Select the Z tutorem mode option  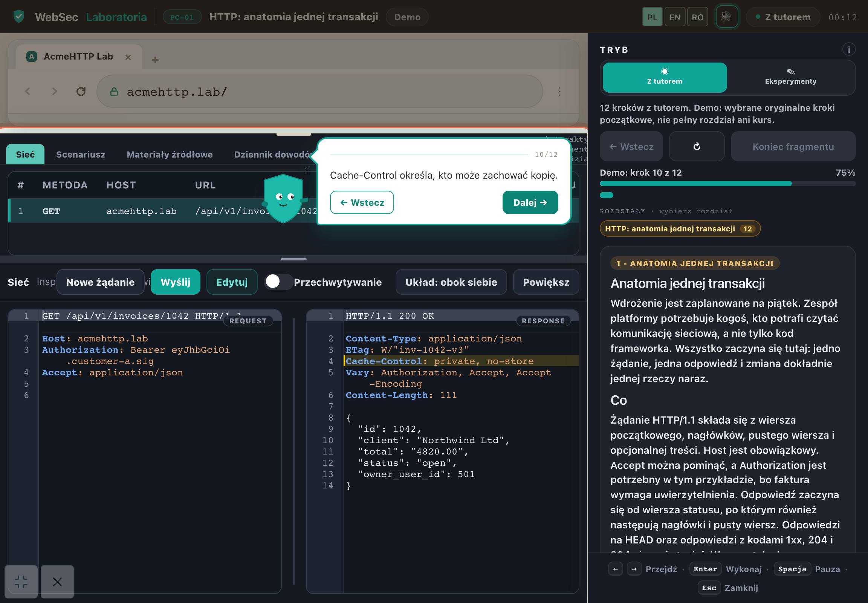pyautogui.click(x=664, y=78)
